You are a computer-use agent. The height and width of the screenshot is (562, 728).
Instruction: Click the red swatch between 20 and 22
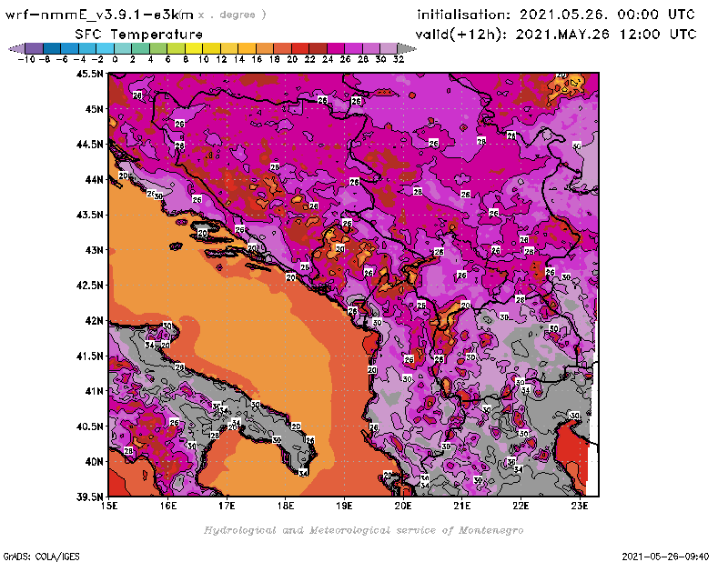pos(300,48)
